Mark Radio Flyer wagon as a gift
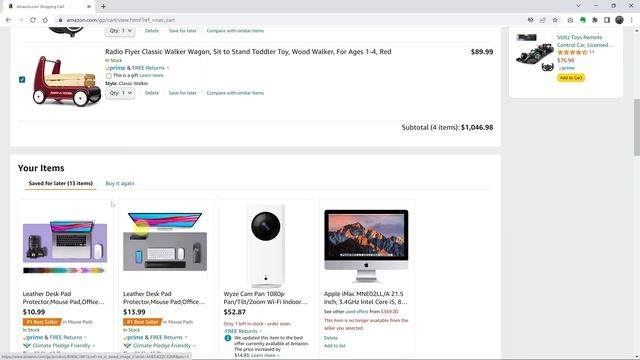640x360 pixels. [109, 76]
